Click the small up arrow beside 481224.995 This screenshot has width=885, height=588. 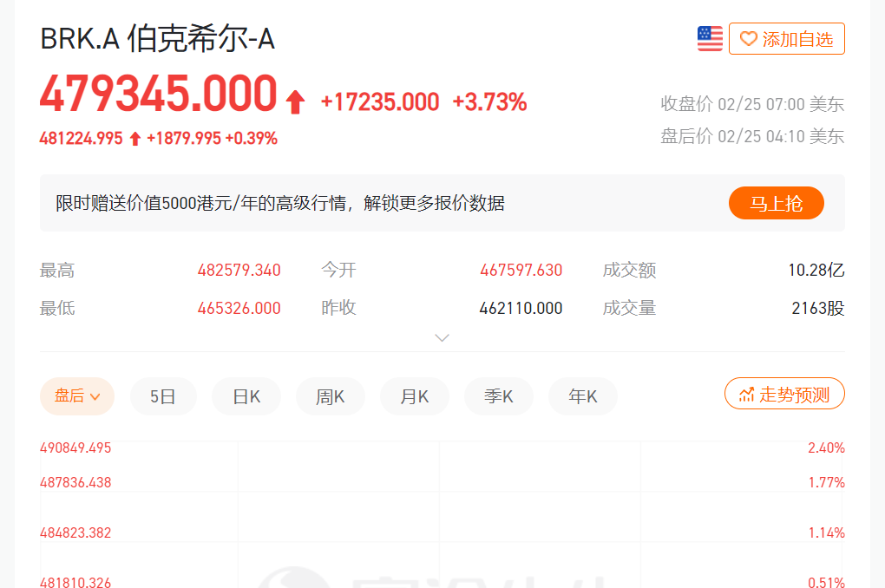[134, 139]
